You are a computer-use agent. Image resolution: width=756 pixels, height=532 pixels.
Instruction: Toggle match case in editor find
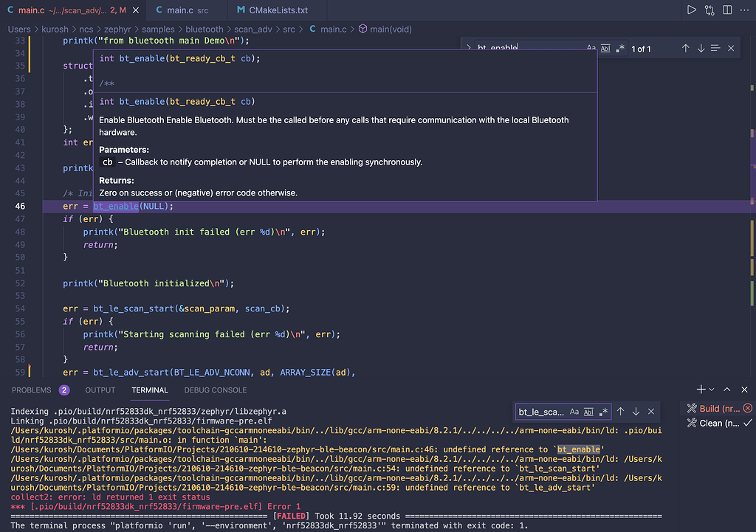point(591,48)
